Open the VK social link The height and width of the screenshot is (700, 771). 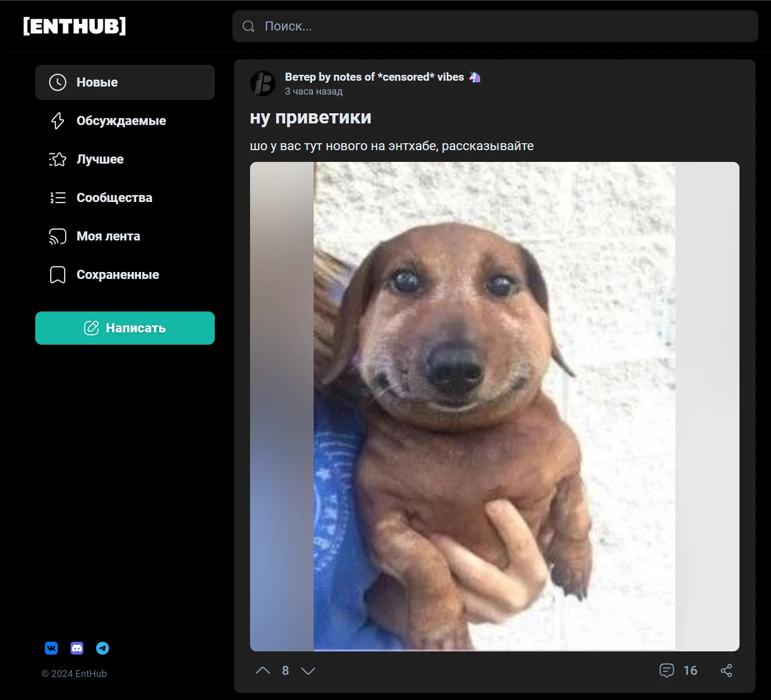pos(51,648)
